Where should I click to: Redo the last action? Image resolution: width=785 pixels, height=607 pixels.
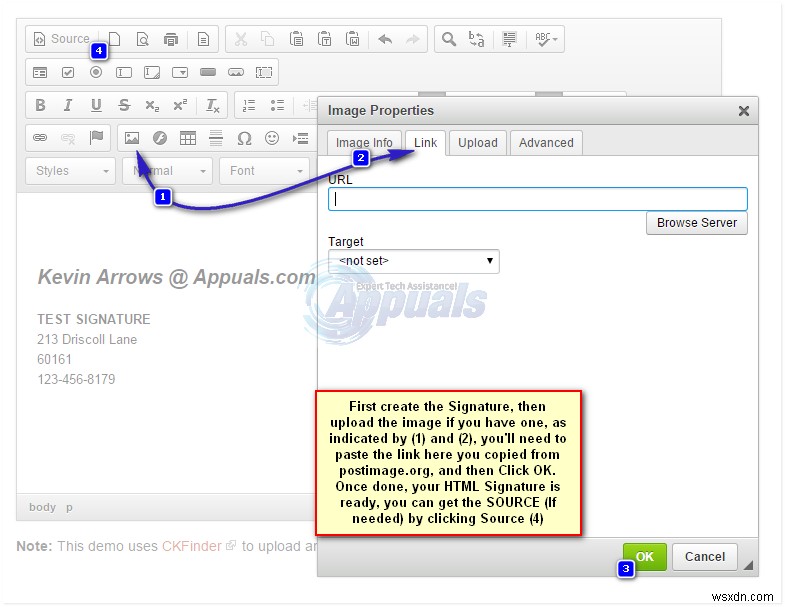click(x=413, y=39)
